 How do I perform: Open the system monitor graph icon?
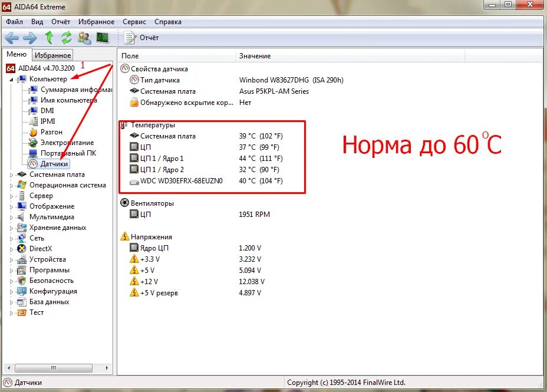(x=103, y=38)
